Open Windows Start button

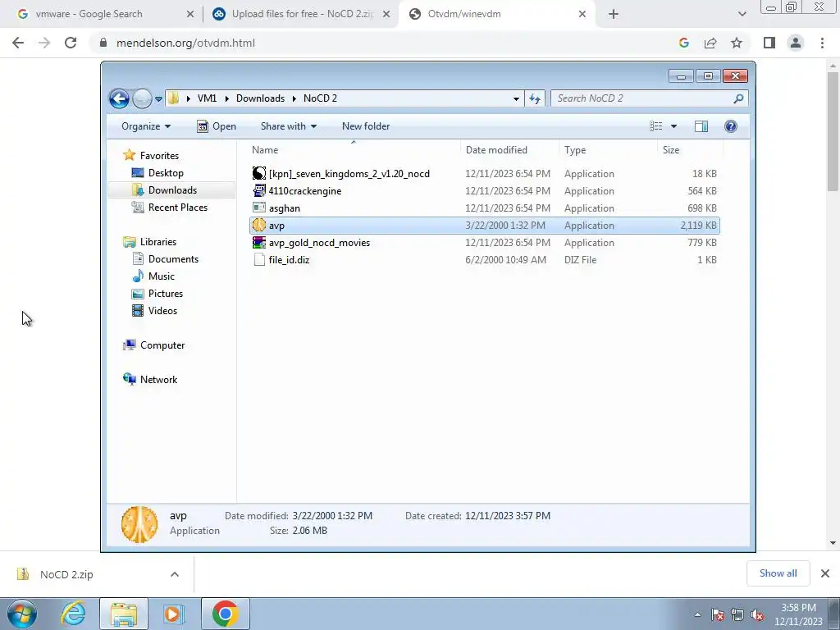click(x=21, y=614)
